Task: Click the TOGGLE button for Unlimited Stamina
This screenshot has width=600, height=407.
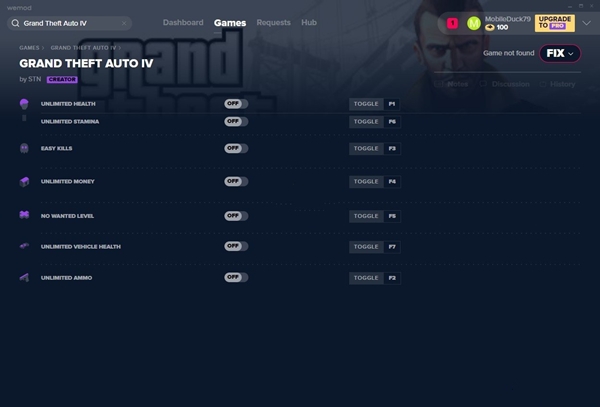Action: [x=366, y=122]
